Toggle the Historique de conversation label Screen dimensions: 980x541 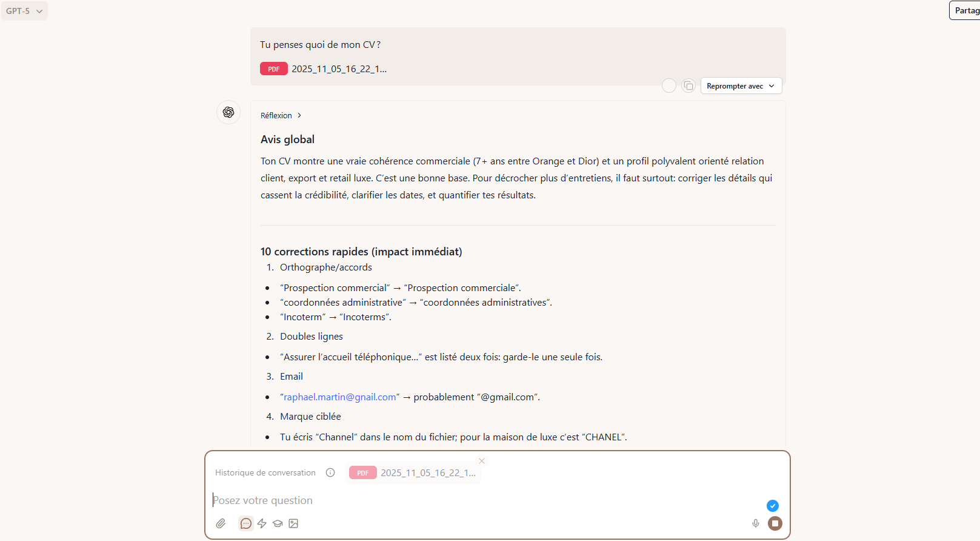265,472
